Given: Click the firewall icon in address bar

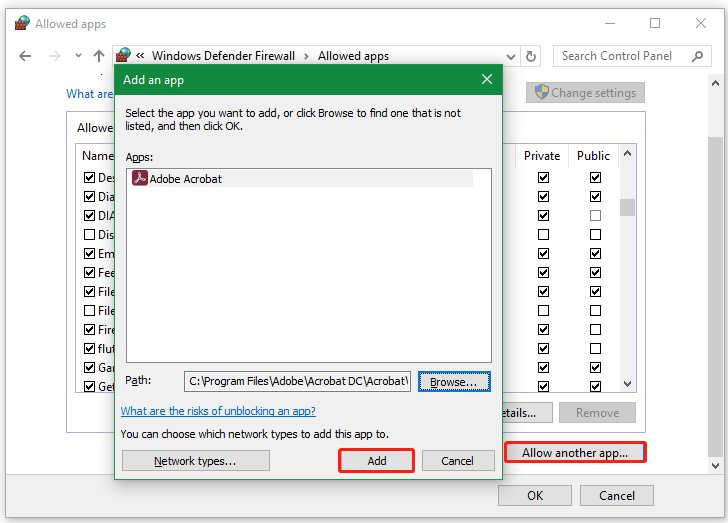Looking at the screenshot, I should 123,55.
